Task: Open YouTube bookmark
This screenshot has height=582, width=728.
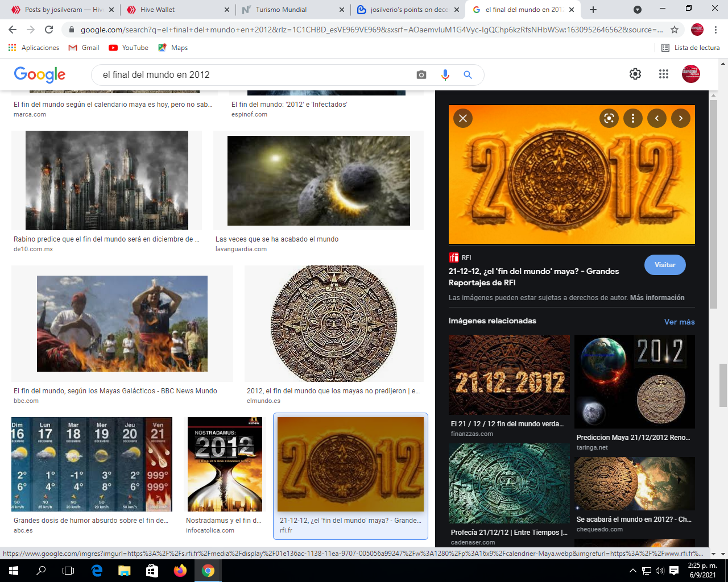Action: point(129,48)
